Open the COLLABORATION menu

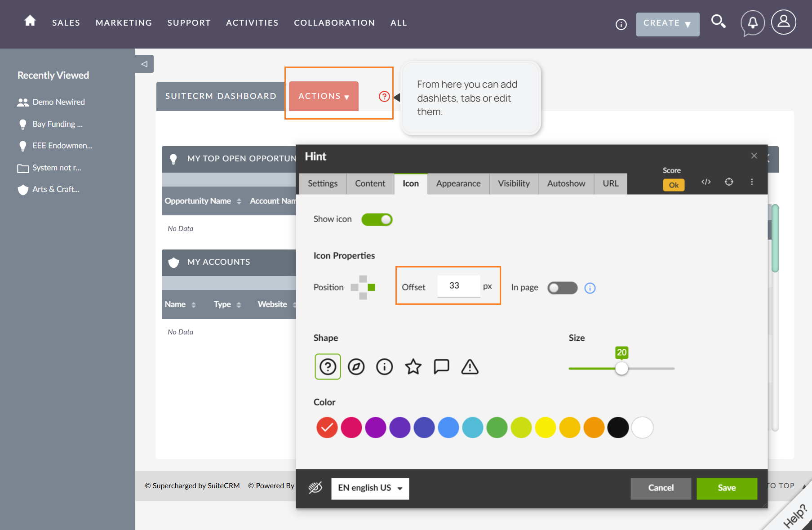click(335, 23)
